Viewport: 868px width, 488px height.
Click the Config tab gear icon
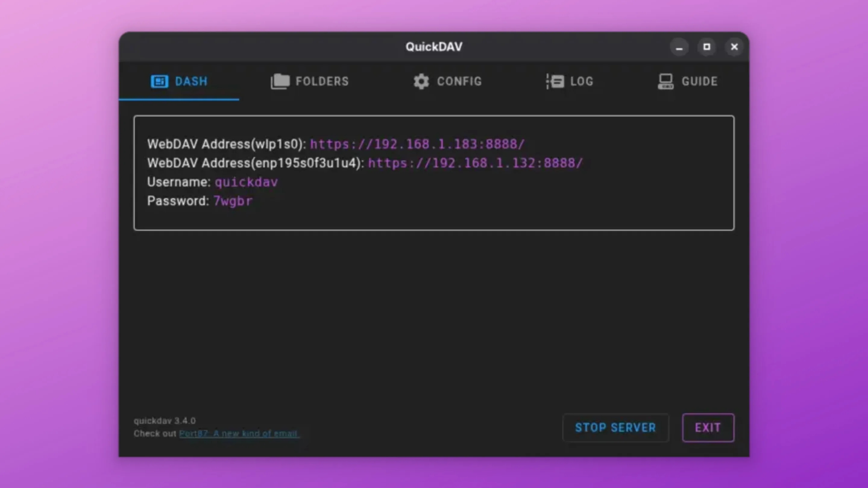tap(421, 81)
